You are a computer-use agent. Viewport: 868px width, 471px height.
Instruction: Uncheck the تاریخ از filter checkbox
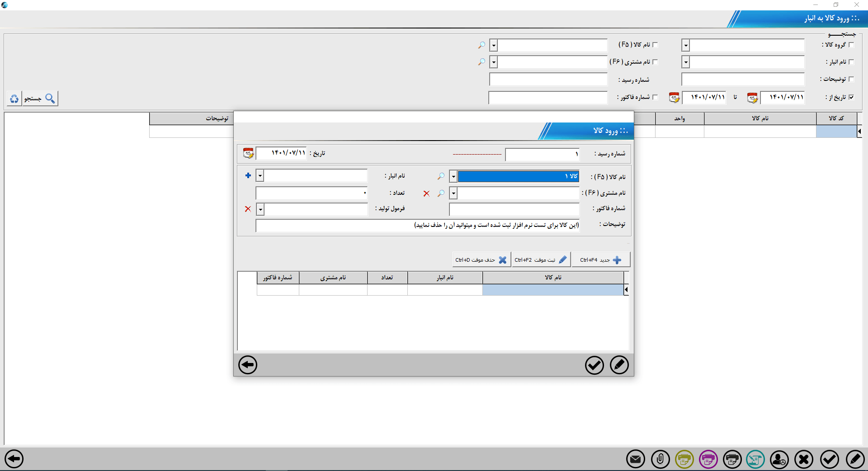852,97
